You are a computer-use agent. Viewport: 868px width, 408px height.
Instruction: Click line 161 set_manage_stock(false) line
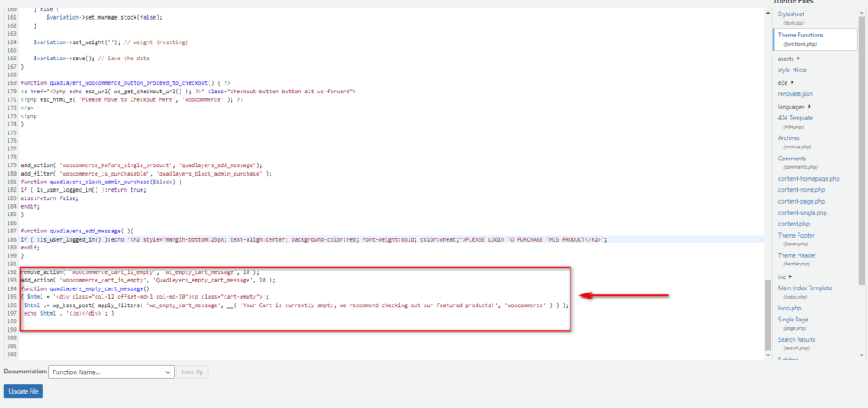point(104,17)
